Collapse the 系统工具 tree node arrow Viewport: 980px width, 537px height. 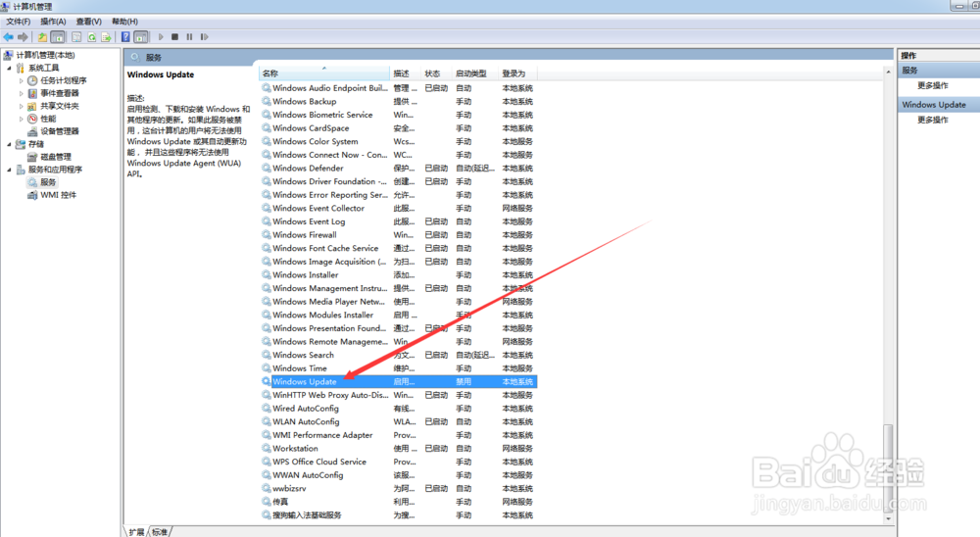pos(9,68)
